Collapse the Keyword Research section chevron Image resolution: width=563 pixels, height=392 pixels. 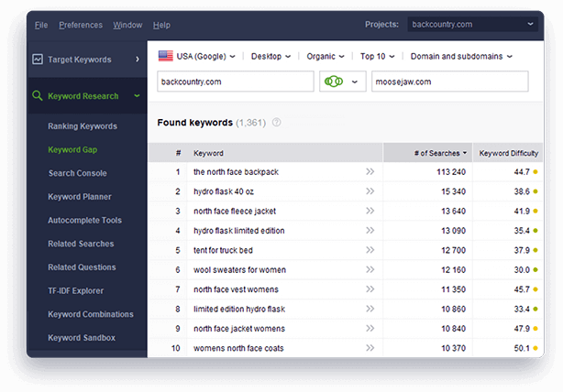click(x=137, y=96)
